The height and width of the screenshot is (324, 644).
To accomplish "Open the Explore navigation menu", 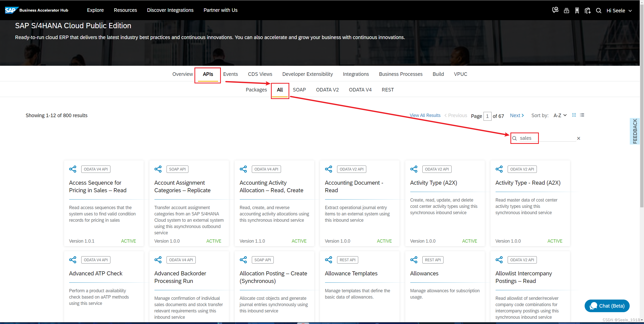I will click(x=95, y=10).
